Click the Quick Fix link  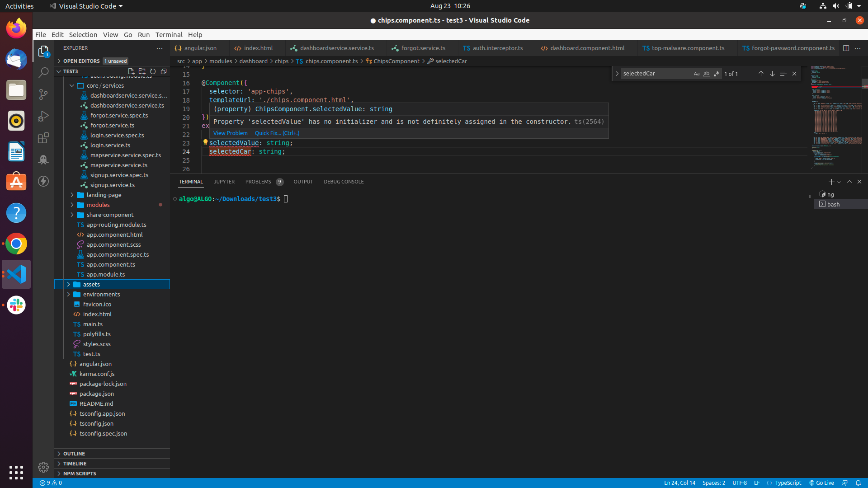tap(277, 133)
